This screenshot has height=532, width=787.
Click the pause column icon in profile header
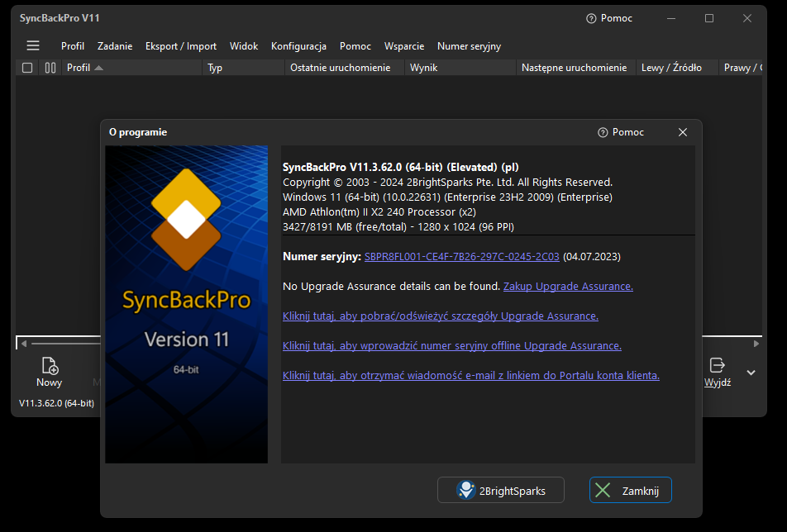point(50,68)
